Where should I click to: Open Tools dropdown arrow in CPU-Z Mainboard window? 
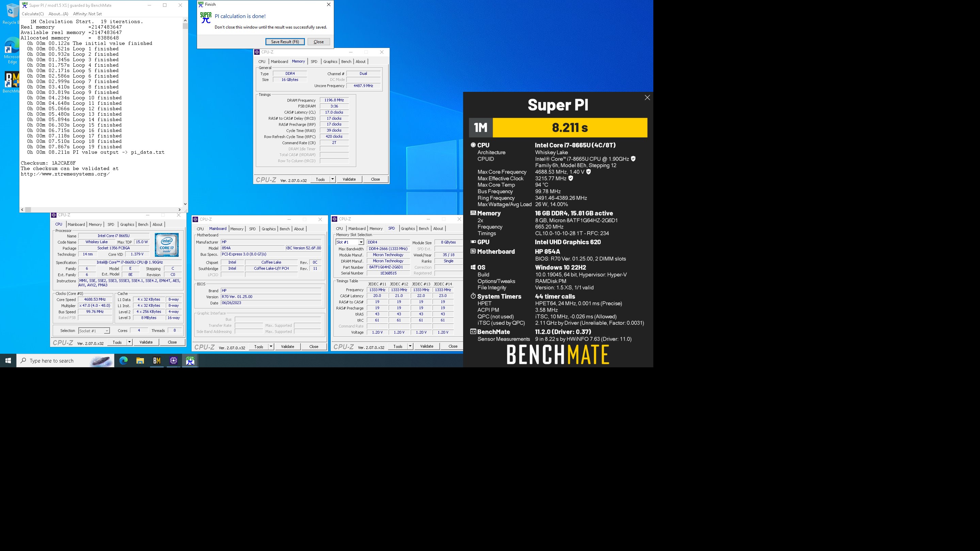[271, 347]
